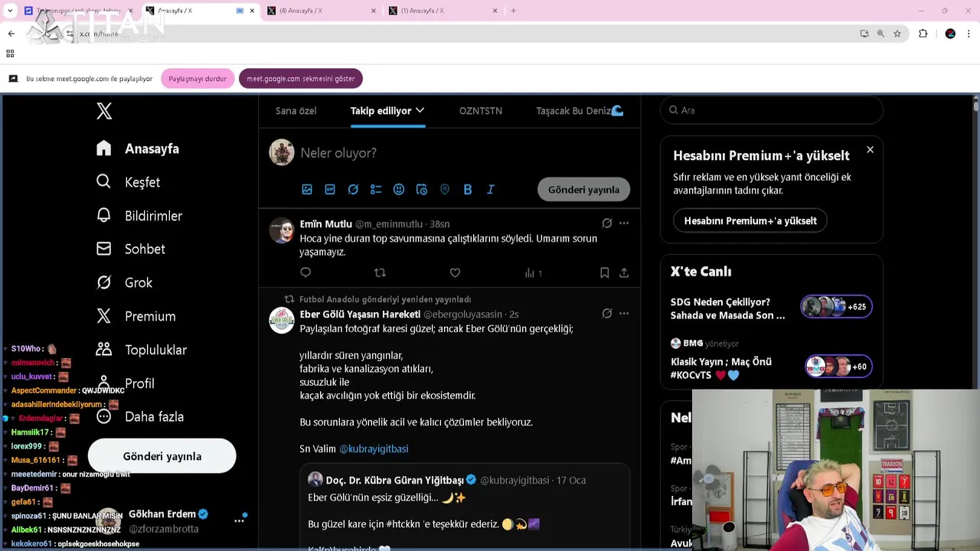Open Eber Gölü Yaşasın Hareketi profile
The width and height of the screenshot is (980, 551).
(x=360, y=315)
